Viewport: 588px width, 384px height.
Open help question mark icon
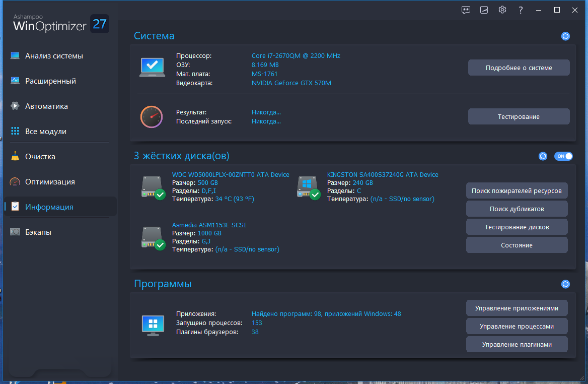pyautogui.click(x=521, y=10)
